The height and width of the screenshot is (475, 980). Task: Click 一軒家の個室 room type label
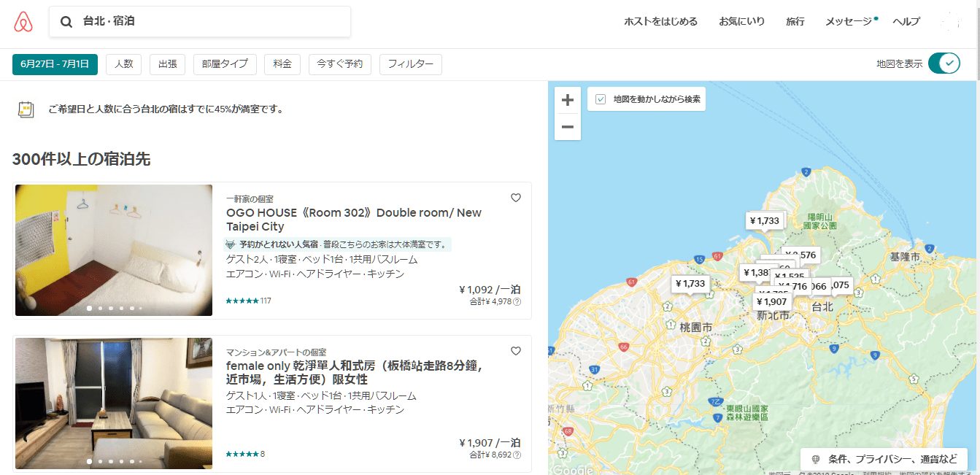coord(250,198)
